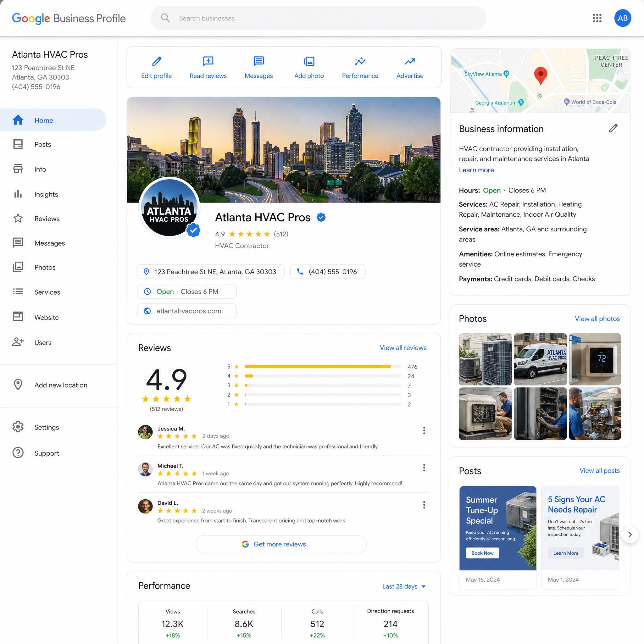Click View all posts link

coord(599,470)
